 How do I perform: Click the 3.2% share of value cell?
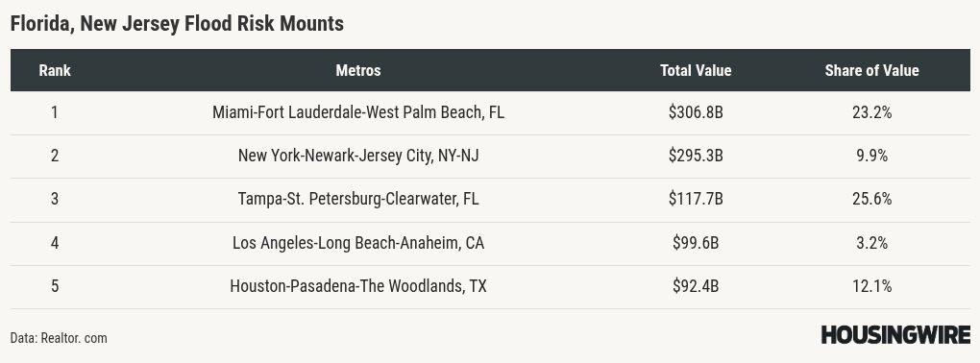point(871,243)
